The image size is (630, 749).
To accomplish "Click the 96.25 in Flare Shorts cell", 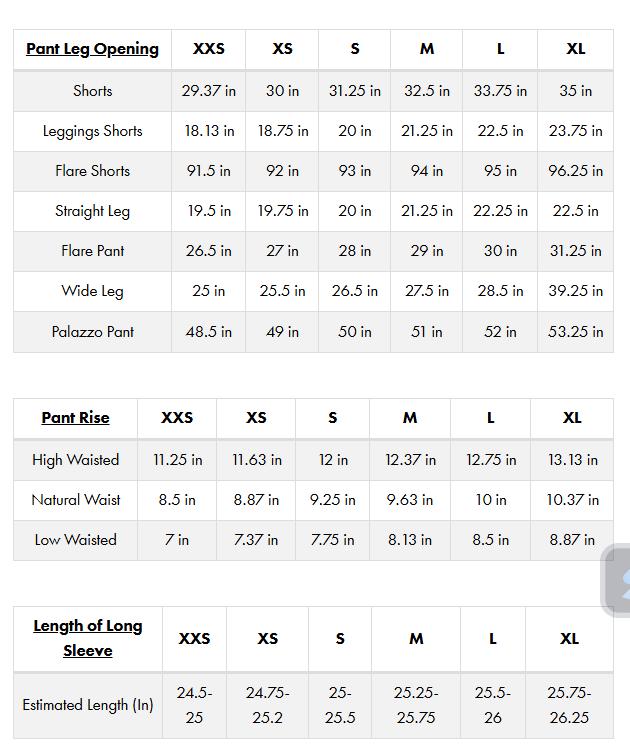I will pyautogui.click(x=575, y=171).
